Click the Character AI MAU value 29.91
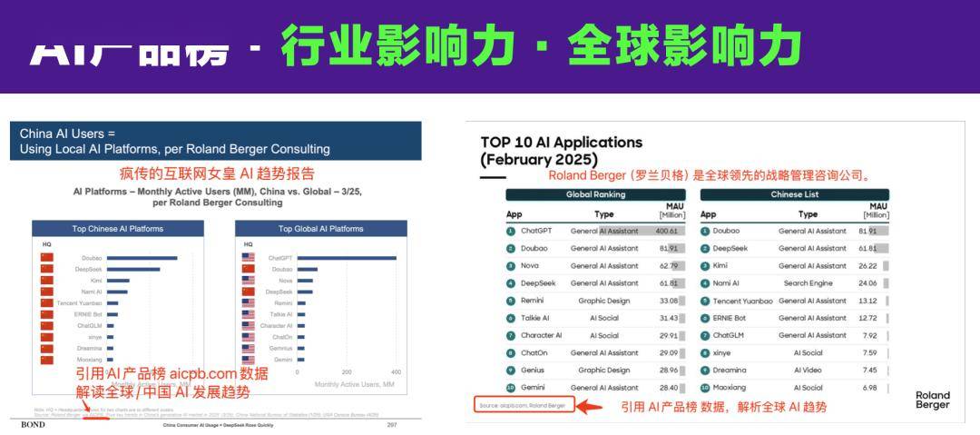The height and width of the screenshot is (435, 980). point(668,335)
